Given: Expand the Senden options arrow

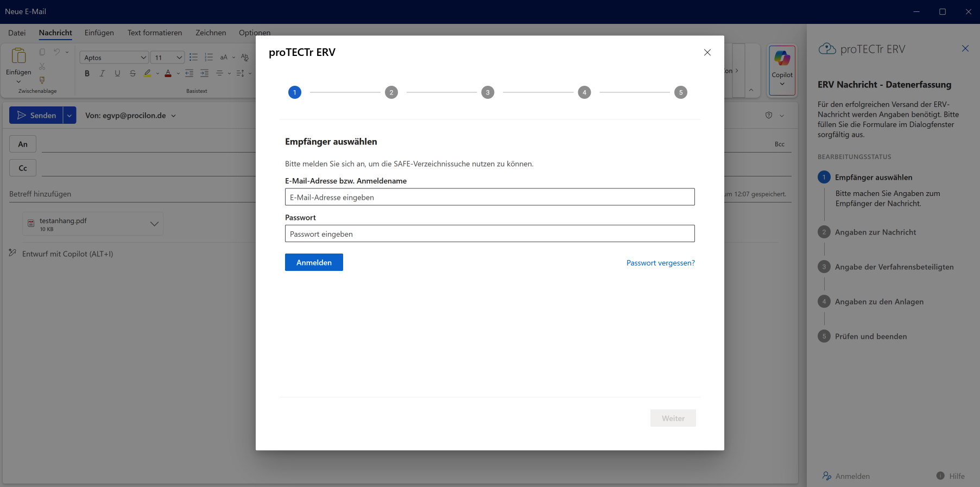Looking at the screenshot, I should [x=69, y=116].
